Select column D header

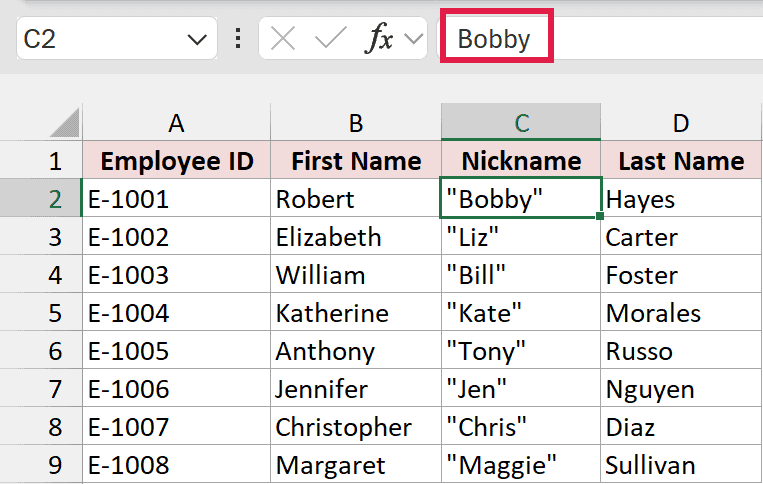pos(681,123)
